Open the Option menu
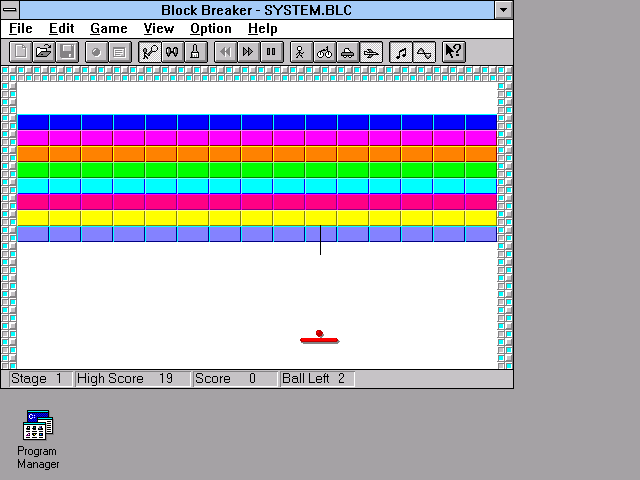 210,29
